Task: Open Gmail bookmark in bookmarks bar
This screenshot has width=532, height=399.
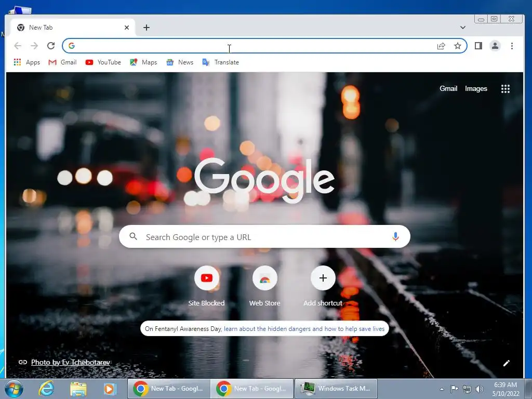Action: coord(62,62)
